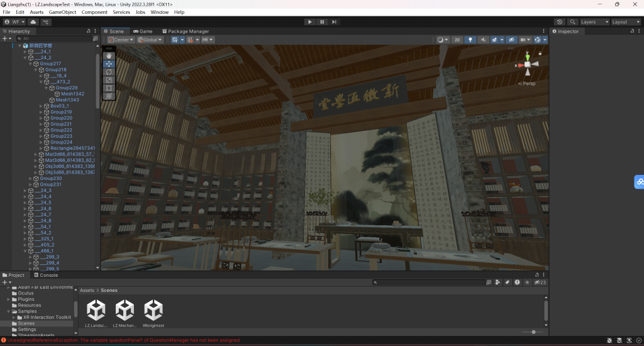Image resolution: width=644 pixels, height=346 pixels.
Task: Adjust Project icon size slider
Action: pos(533,332)
